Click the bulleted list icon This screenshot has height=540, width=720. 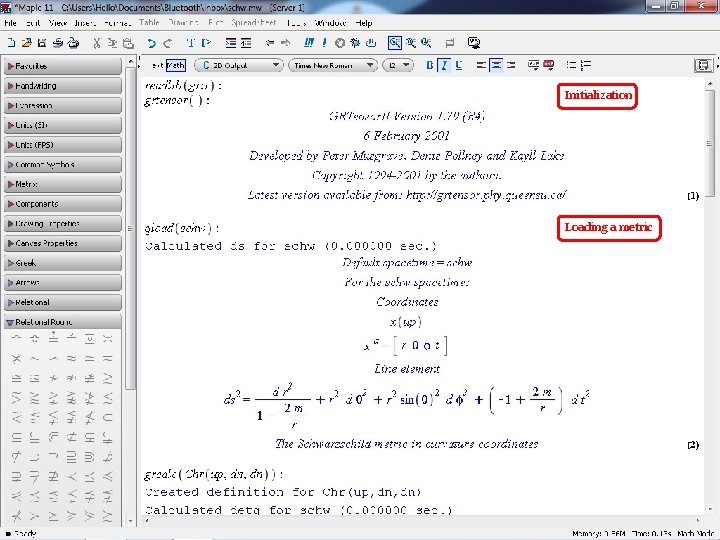click(x=571, y=65)
